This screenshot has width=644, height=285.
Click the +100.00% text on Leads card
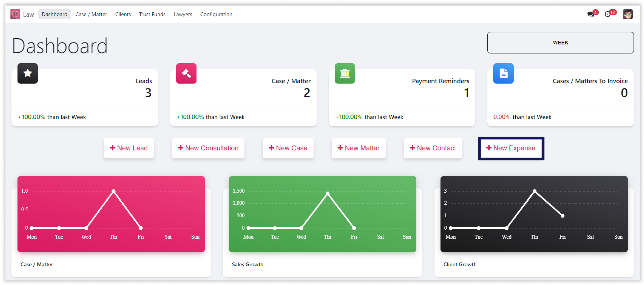[x=32, y=117]
